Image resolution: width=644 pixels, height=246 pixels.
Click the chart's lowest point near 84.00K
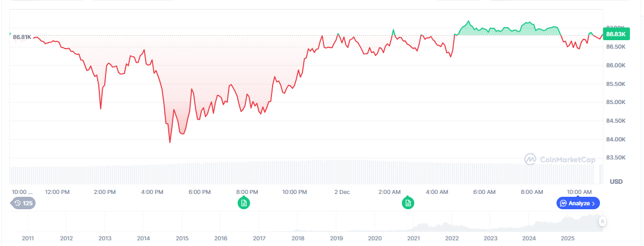[x=170, y=142]
